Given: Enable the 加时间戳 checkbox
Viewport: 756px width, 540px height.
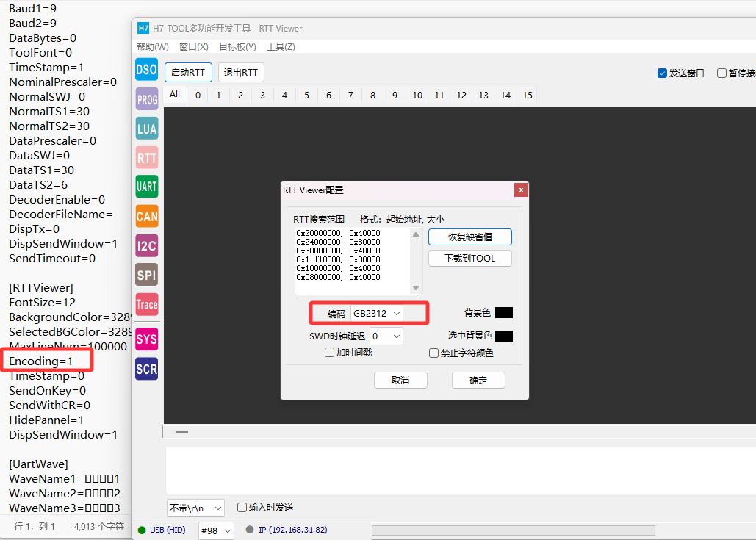Looking at the screenshot, I should point(330,353).
